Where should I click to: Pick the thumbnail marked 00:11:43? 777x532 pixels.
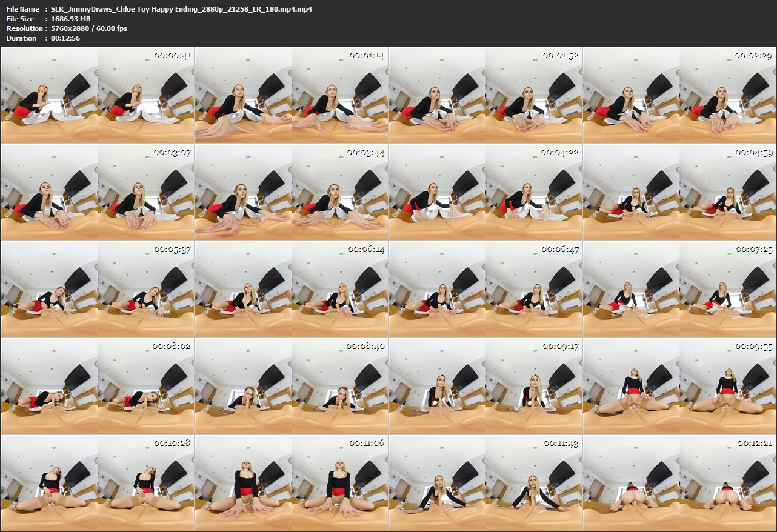485,483
